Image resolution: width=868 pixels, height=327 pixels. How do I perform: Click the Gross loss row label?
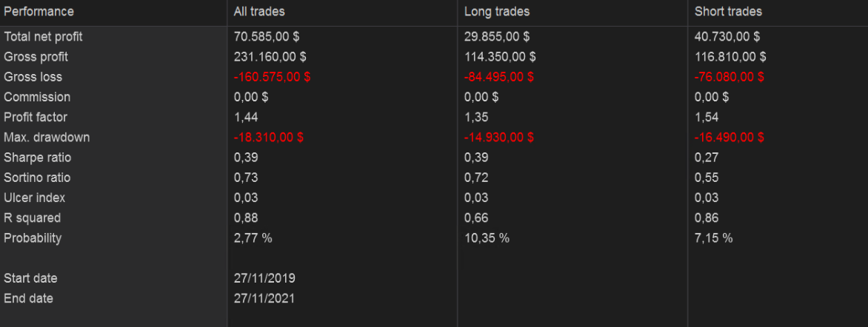33,77
